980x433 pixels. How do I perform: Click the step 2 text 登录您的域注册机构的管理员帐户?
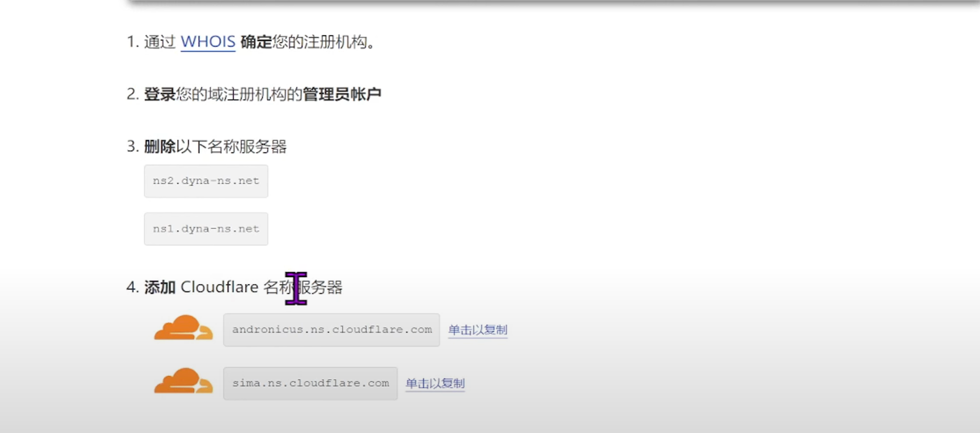point(263,94)
